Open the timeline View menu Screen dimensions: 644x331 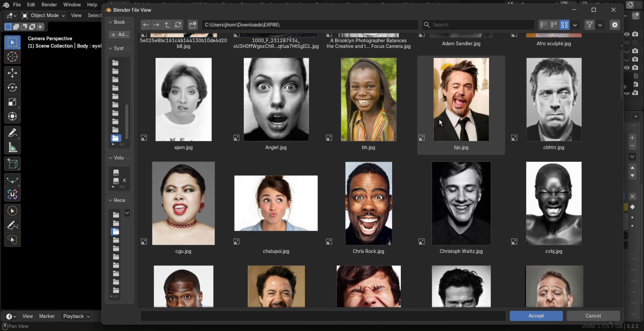27,316
